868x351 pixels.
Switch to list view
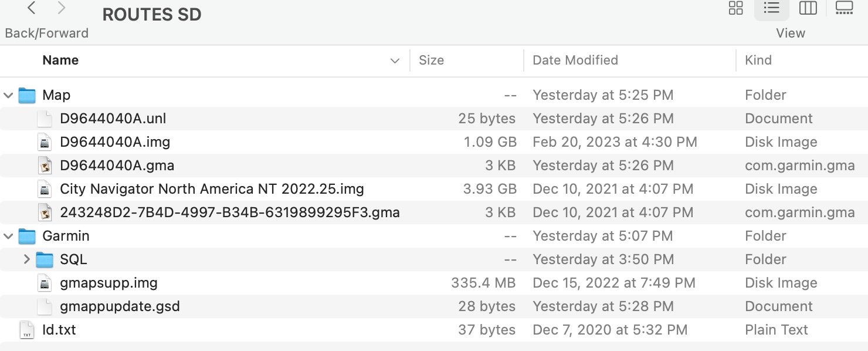coord(771,8)
